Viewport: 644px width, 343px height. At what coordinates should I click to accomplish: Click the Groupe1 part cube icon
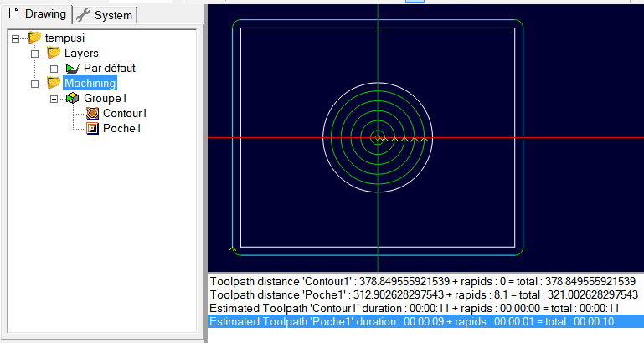click(74, 98)
